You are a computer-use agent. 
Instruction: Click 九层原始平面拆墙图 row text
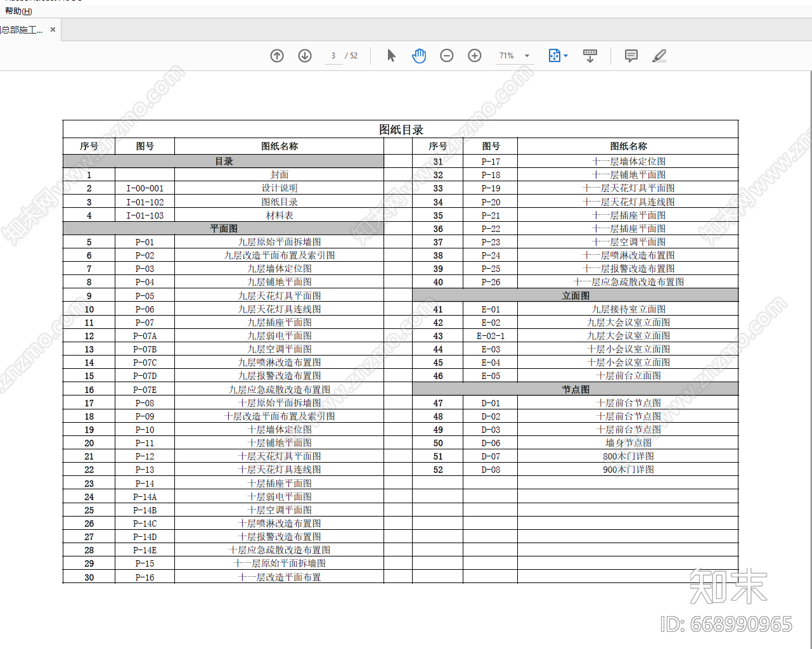point(280,242)
